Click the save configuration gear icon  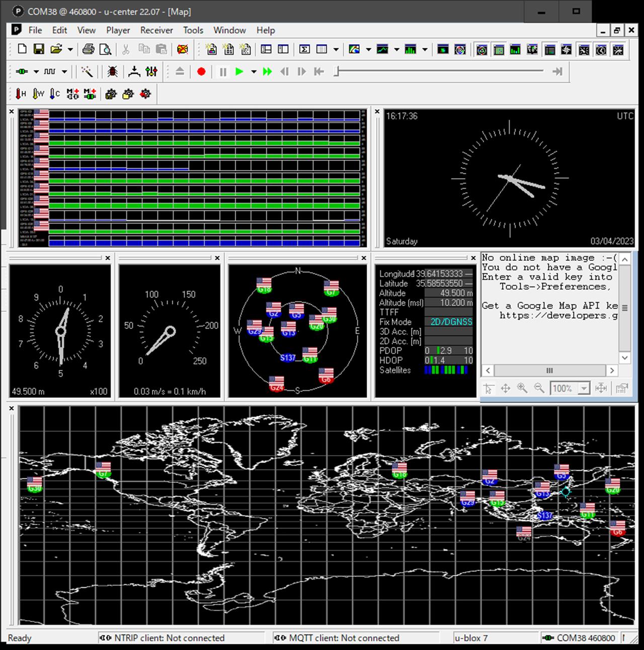(111, 94)
